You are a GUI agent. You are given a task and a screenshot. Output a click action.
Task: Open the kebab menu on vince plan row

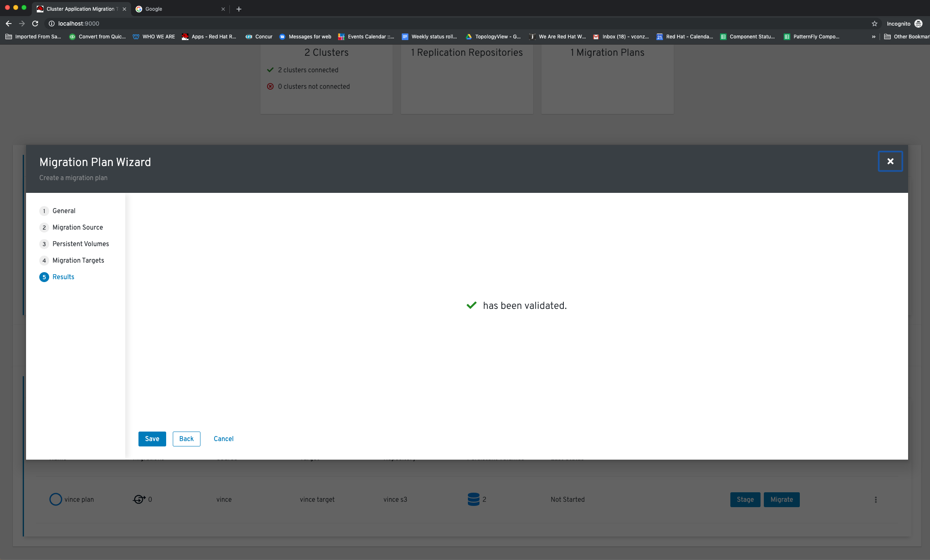click(x=876, y=499)
